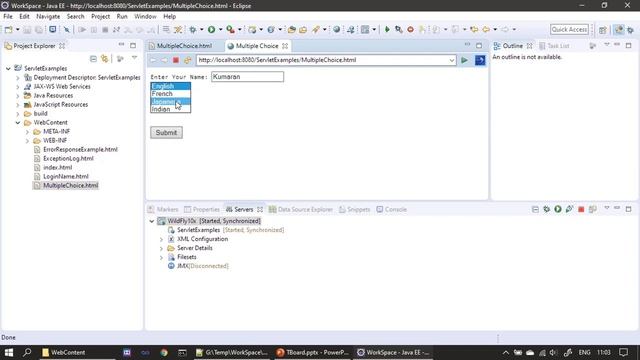640x360 pixels.
Task: Expand the WEB-INF folder
Action: 27,141
